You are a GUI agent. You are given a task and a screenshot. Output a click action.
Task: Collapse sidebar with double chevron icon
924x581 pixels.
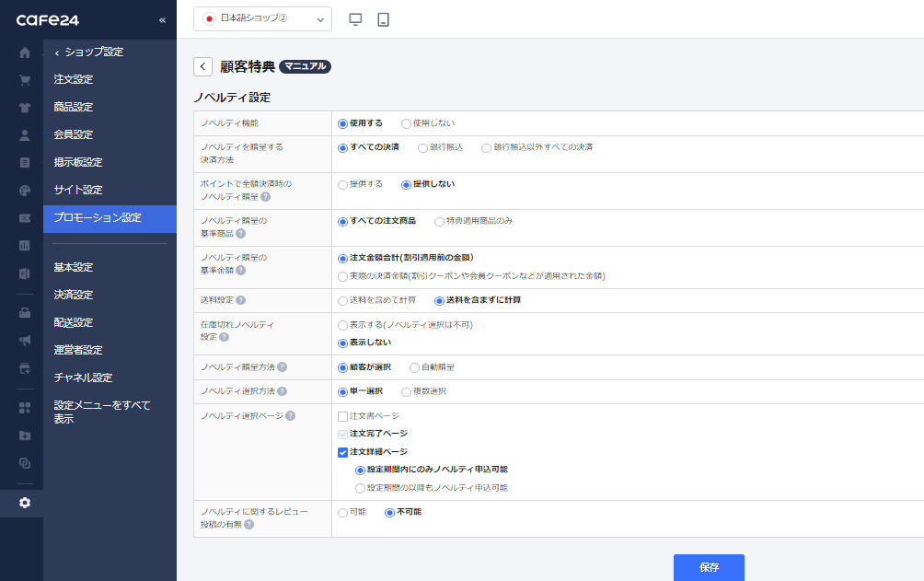pyautogui.click(x=162, y=20)
